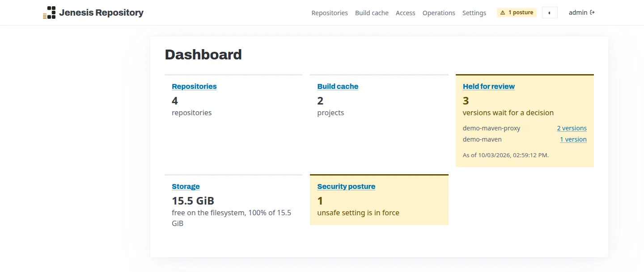View '1 version' held for demo-maven
The height and width of the screenshot is (272, 644).
pyautogui.click(x=573, y=139)
